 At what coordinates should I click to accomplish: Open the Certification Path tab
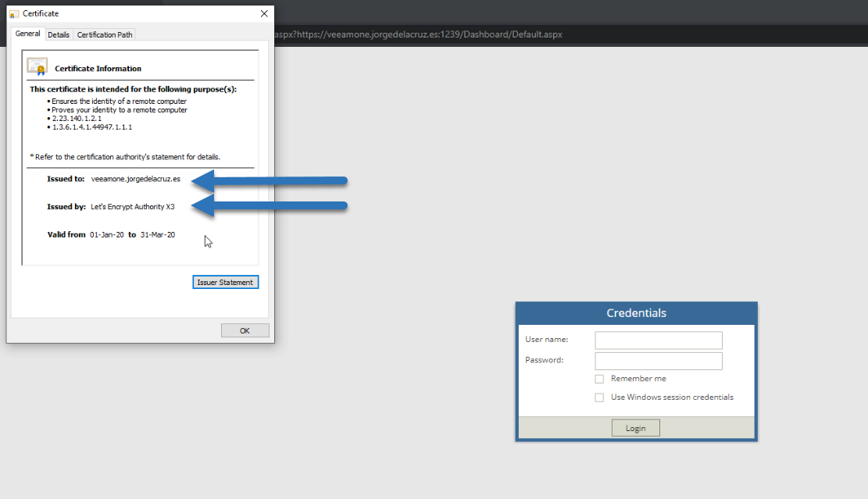pyautogui.click(x=105, y=35)
